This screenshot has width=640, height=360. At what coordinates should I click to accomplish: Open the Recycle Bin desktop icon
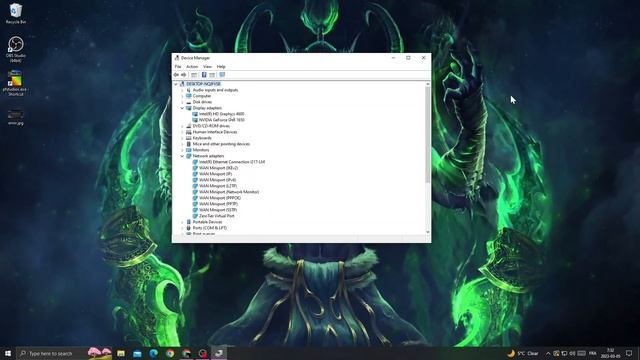click(16, 13)
